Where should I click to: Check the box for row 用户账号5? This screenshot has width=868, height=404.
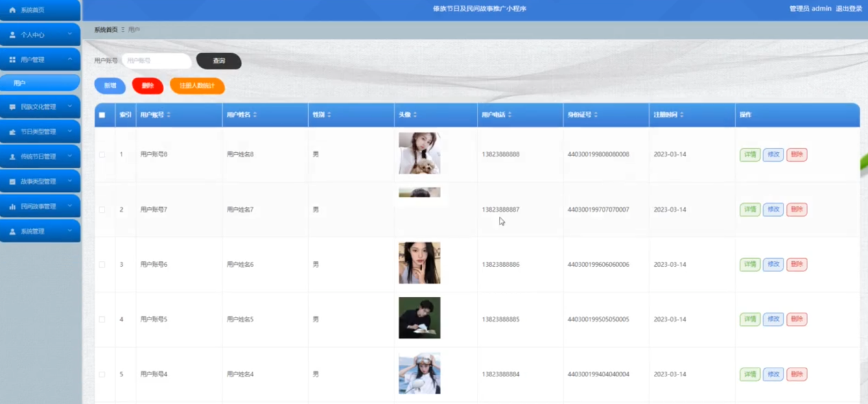pyautogui.click(x=102, y=319)
